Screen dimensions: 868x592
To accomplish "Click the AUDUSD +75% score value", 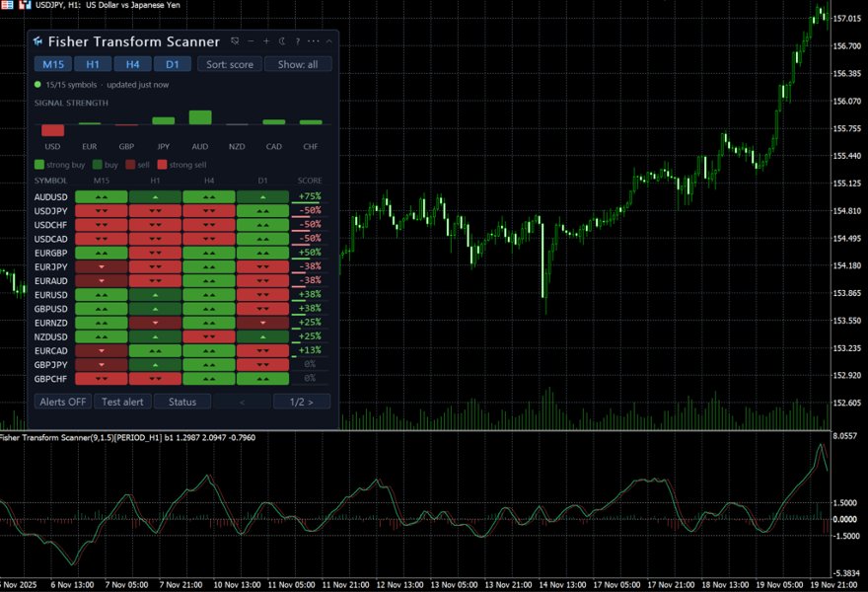I will [310, 196].
